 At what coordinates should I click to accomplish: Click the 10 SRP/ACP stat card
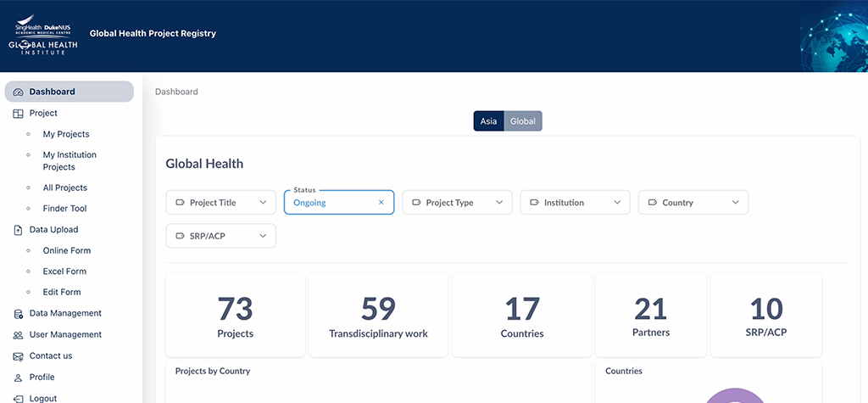click(x=766, y=315)
